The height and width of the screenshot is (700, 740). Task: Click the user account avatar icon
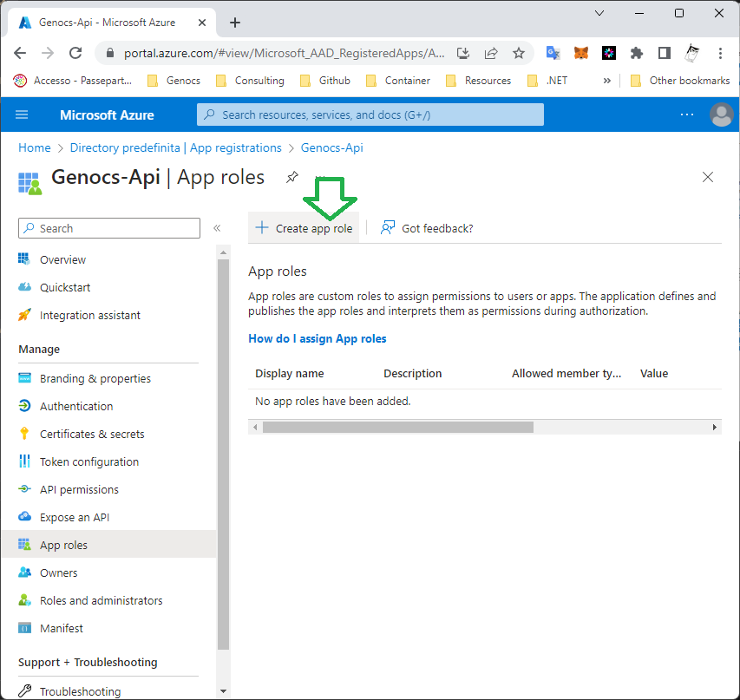pos(720,114)
